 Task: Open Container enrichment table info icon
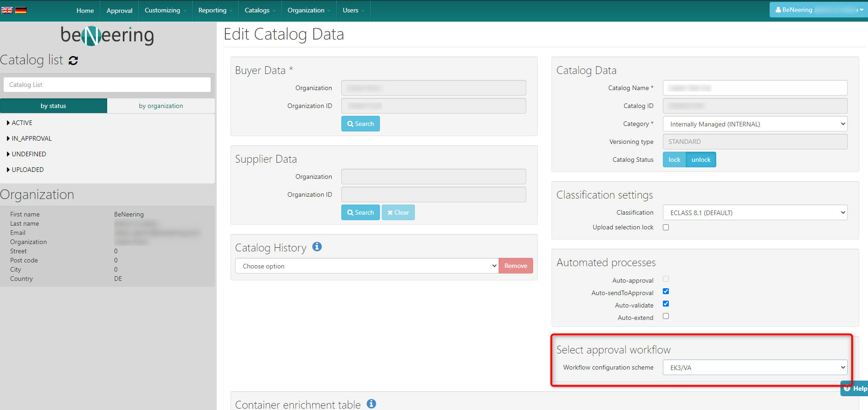tap(371, 404)
